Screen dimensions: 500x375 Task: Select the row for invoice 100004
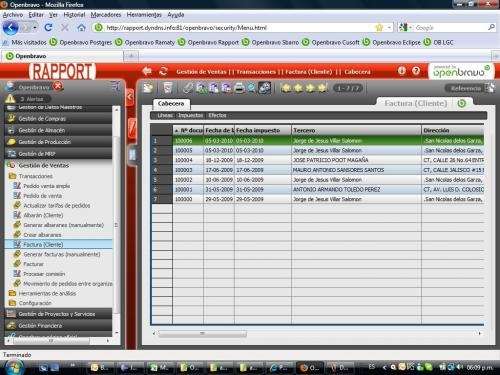click(x=318, y=160)
